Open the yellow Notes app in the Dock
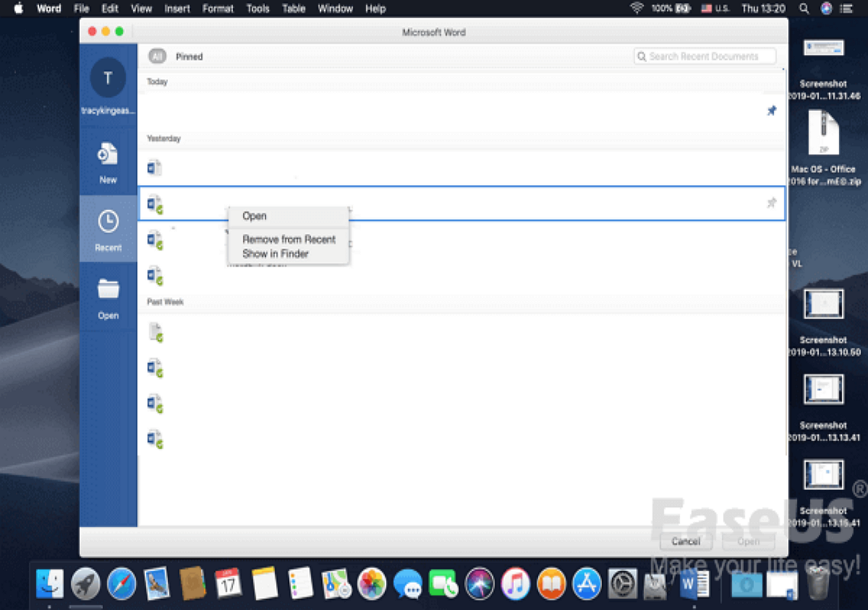The image size is (868, 610). point(264,583)
